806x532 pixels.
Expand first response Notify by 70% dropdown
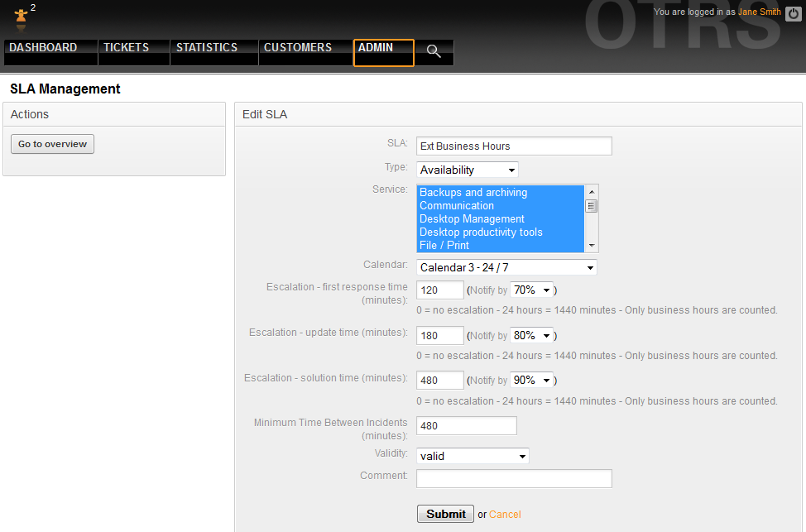[532, 290]
